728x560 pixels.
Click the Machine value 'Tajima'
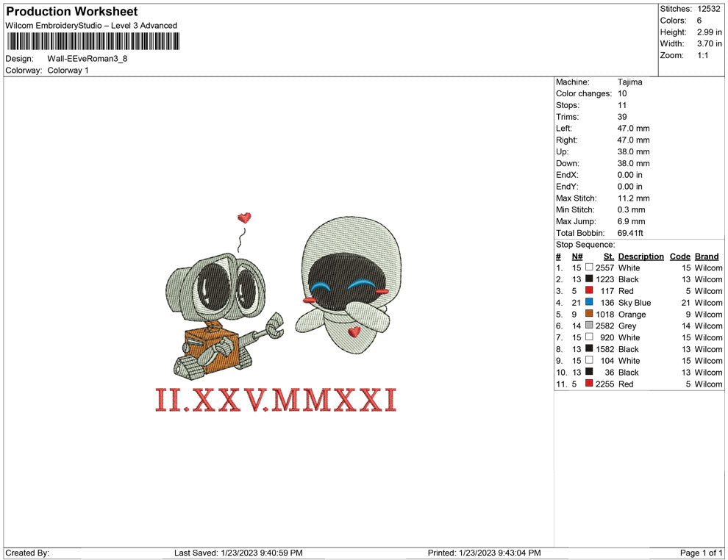[630, 82]
